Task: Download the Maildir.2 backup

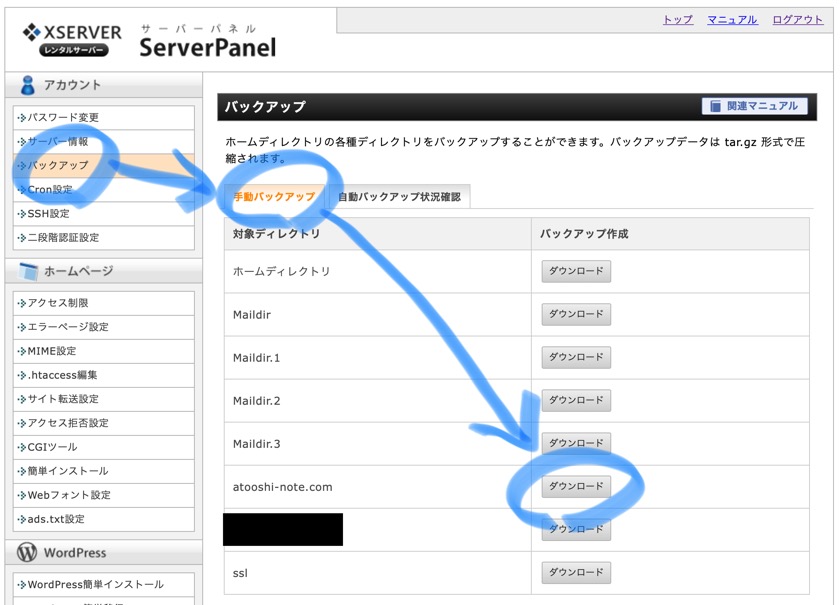Action: [576, 400]
